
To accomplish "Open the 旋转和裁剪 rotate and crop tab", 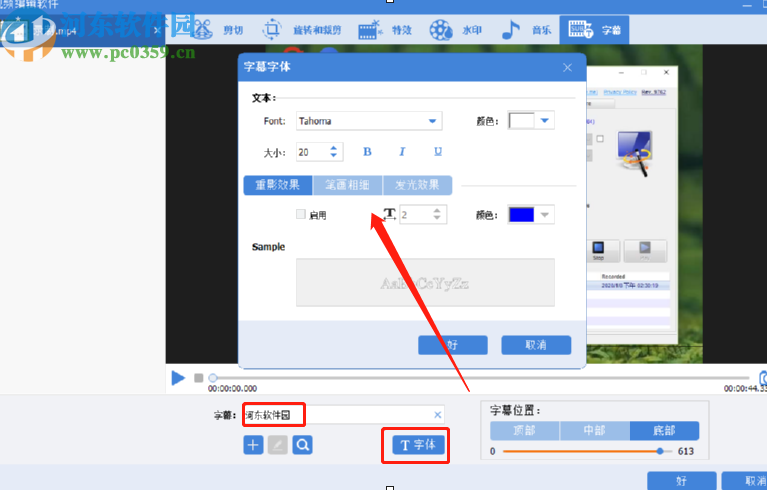I will pos(302,30).
